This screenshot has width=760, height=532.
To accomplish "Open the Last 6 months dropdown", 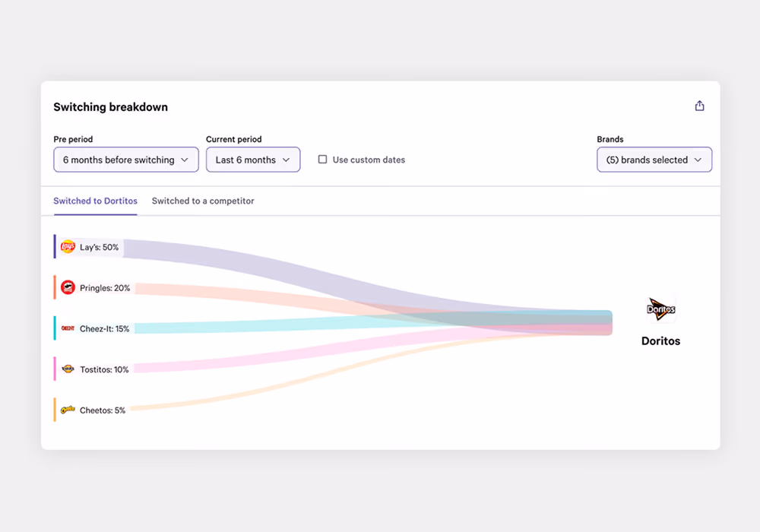I will click(253, 160).
